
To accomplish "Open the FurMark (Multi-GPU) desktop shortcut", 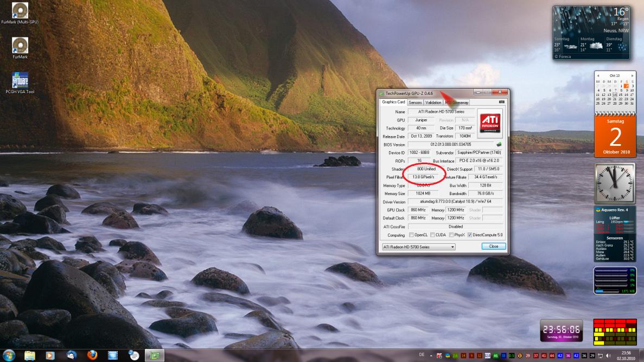I will (x=20, y=13).
